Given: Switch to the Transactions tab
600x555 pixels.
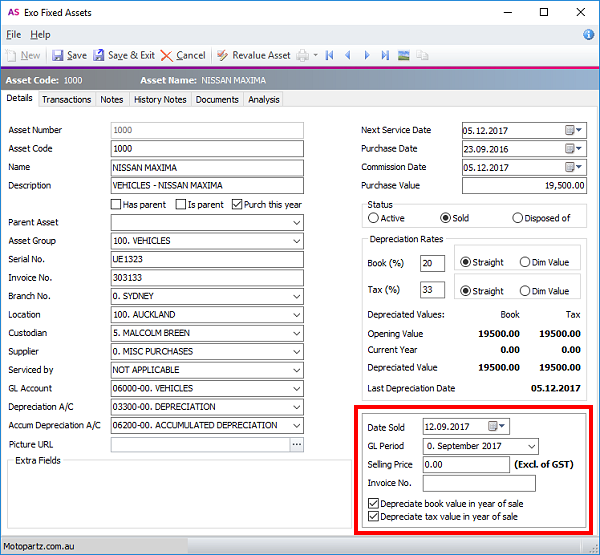Looking at the screenshot, I should pyautogui.click(x=67, y=99).
